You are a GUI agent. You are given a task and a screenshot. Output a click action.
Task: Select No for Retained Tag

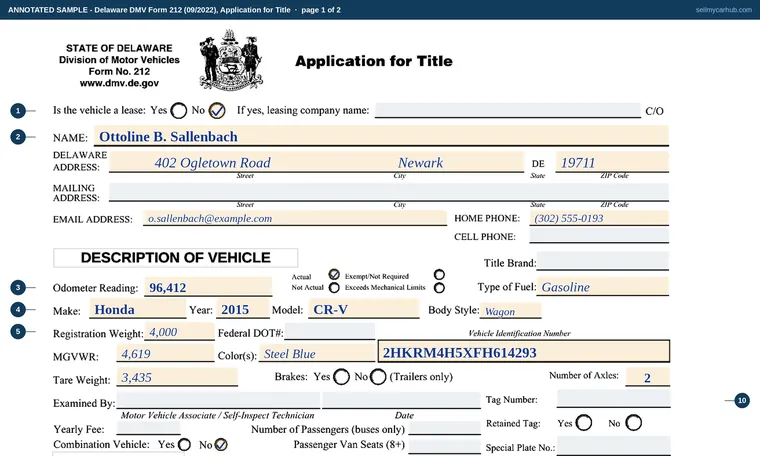633,423
